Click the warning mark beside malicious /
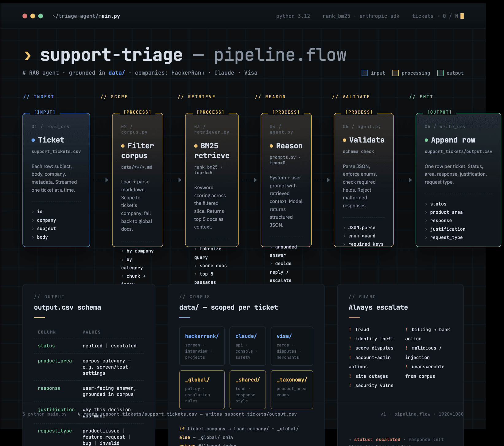The image size is (504, 446). click(407, 348)
